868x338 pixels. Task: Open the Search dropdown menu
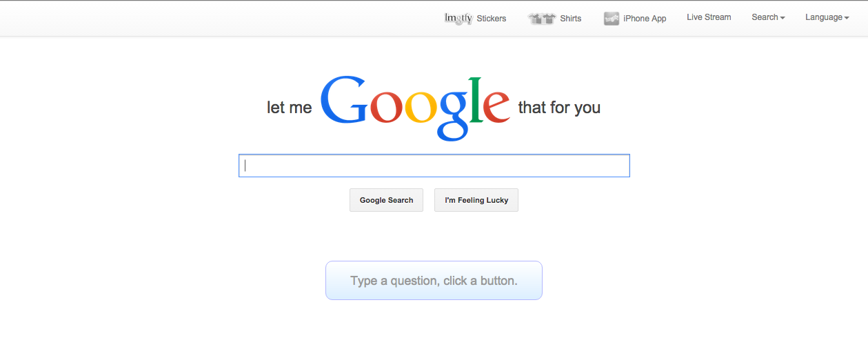pyautogui.click(x=768, y=17)
